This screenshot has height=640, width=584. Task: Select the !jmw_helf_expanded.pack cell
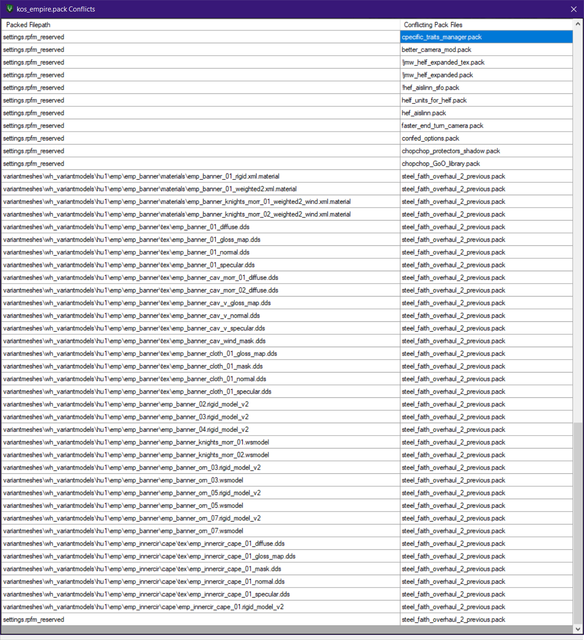486,75
